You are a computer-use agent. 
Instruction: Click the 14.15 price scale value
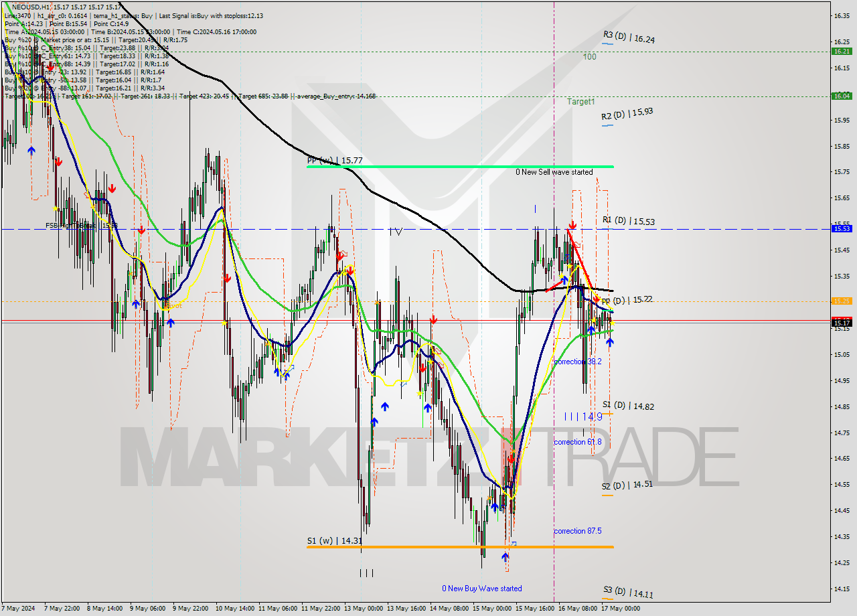pyautogui.click(x=842, y=589)
